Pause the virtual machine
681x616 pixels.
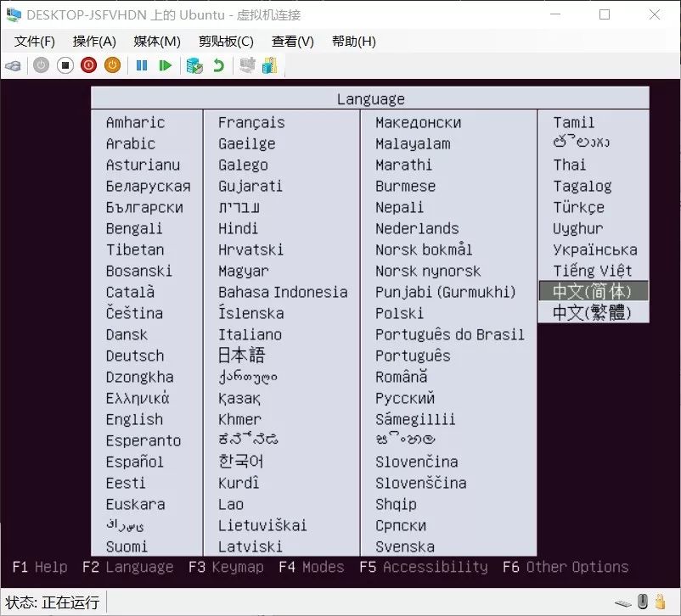(142, 65)
